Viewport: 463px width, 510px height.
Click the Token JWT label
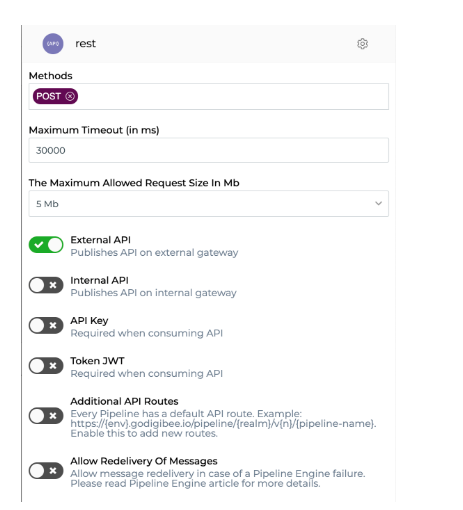(x=97, y=361)
